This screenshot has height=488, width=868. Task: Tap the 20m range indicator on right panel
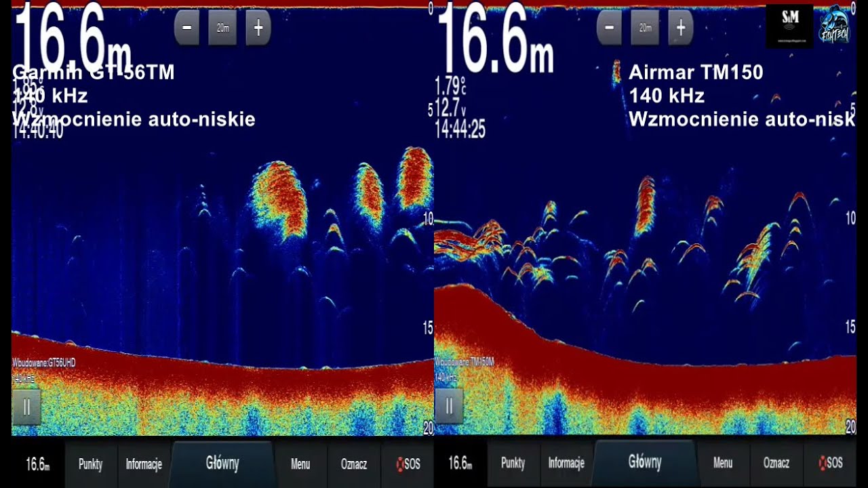click(x=645, y=28)
